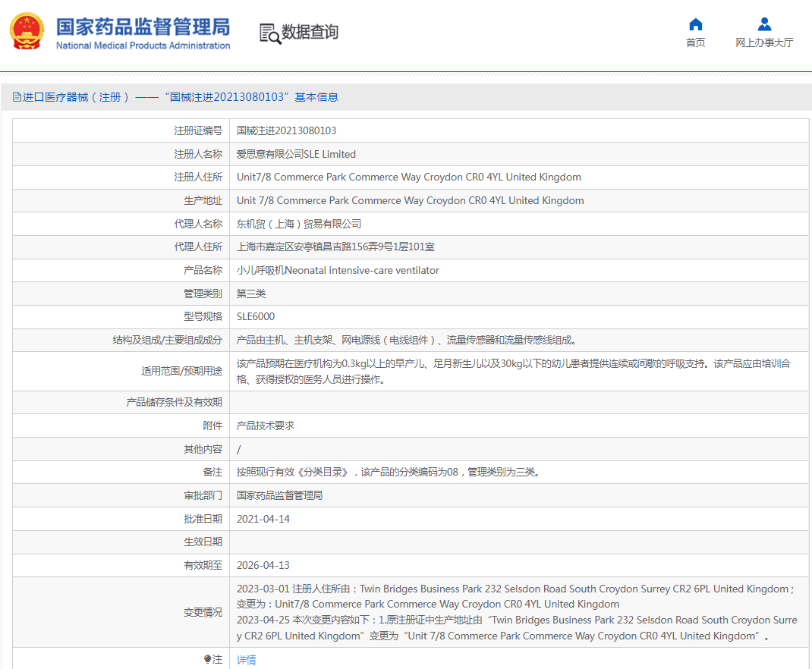The image size is (812, 669).
Task: Click registrant name 爱思意有限公司SLE Limited
Action: [x=296, y=154]
